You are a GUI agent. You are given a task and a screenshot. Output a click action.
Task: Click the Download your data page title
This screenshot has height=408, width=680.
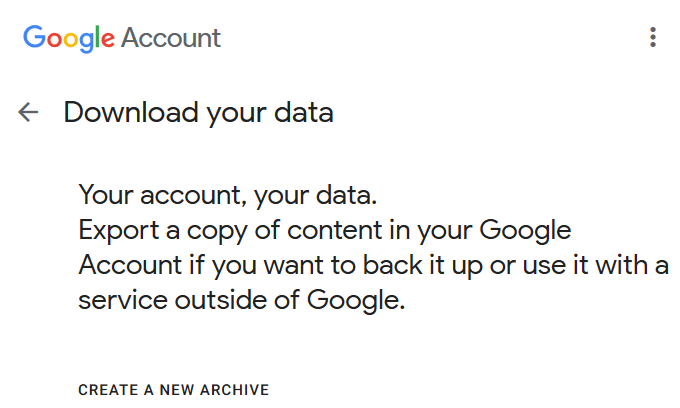(x=198, y=113)
